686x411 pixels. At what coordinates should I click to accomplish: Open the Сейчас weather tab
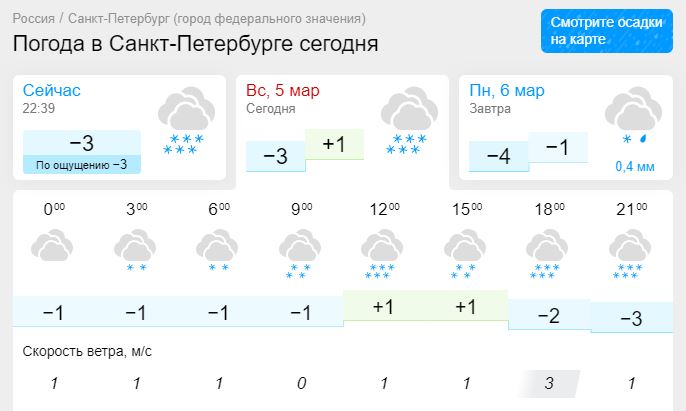coord(119,127)
